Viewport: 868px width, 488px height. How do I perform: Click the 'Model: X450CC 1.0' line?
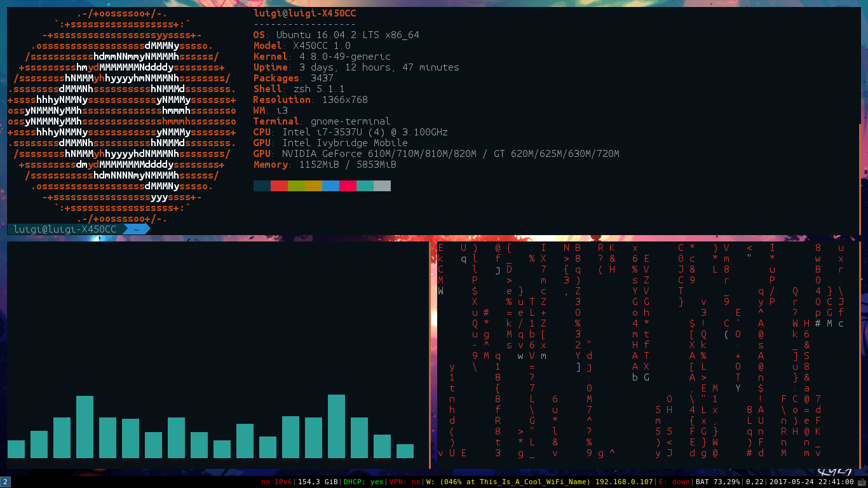[x=302, y=46]
